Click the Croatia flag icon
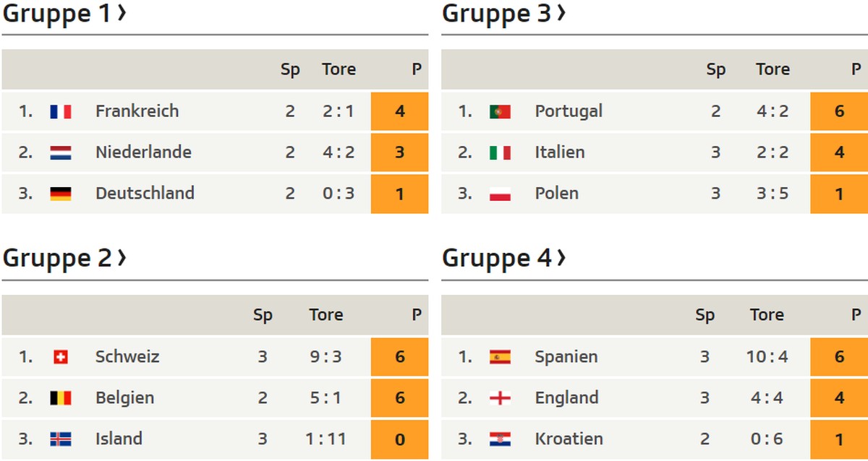The width and height of the screenshot is (868, 461). point(500,439)
